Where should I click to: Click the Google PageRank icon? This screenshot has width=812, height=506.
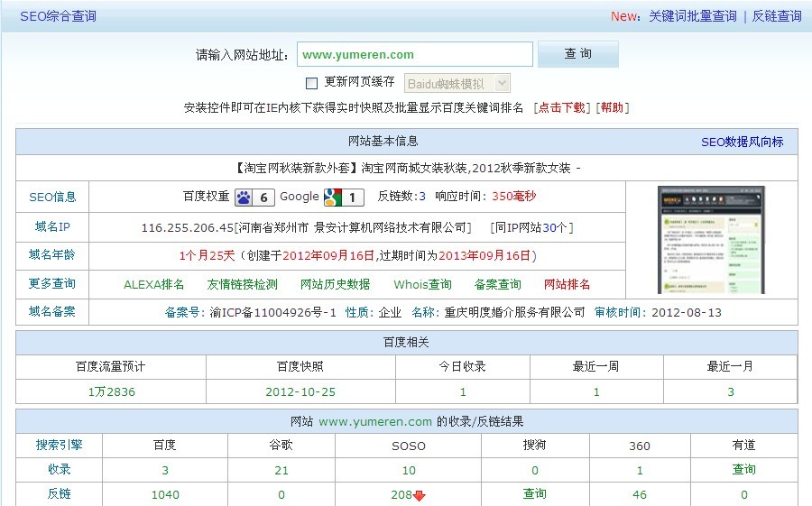click(333, 197)
